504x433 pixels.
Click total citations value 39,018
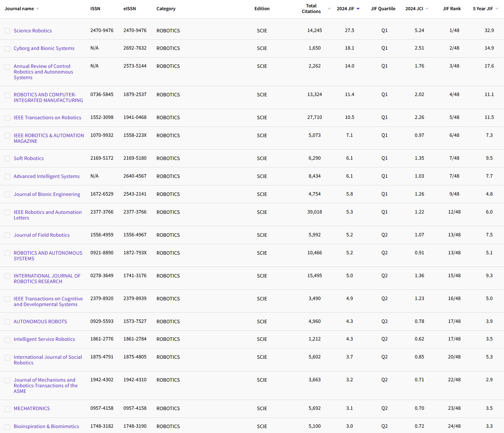click(315, 212)
